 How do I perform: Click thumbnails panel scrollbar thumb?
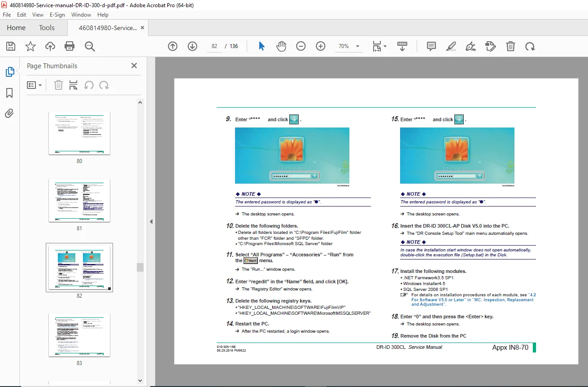click(x=140, y=267)
